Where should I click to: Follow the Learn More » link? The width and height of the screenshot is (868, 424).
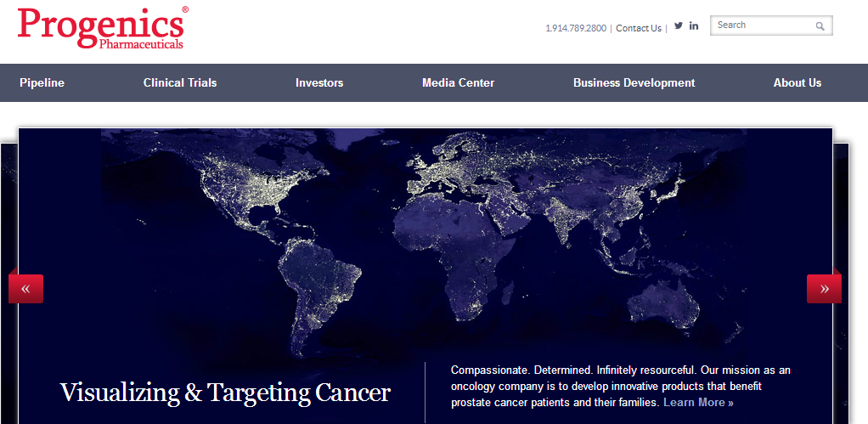click(699, 403)
